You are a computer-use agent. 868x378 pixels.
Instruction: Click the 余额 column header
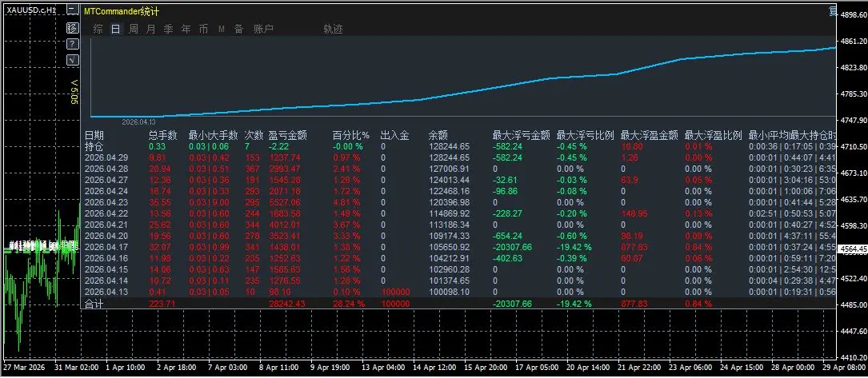(438, 135)
